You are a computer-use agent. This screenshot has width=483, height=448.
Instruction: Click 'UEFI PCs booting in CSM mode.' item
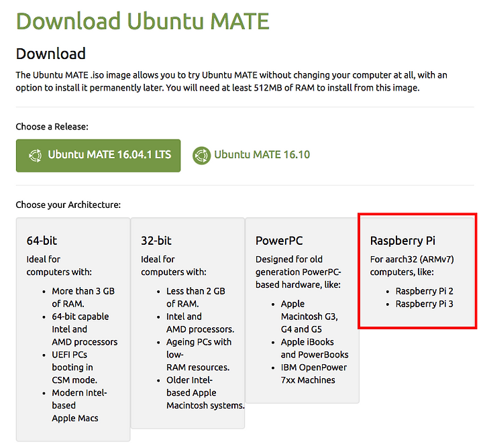pos(74,368)
